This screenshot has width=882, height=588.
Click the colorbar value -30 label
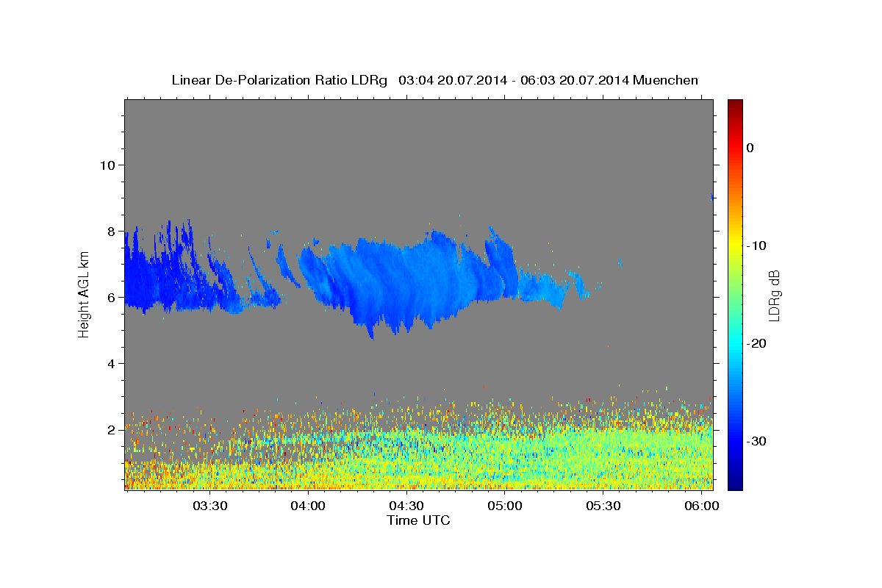click(x=758, y=441)
